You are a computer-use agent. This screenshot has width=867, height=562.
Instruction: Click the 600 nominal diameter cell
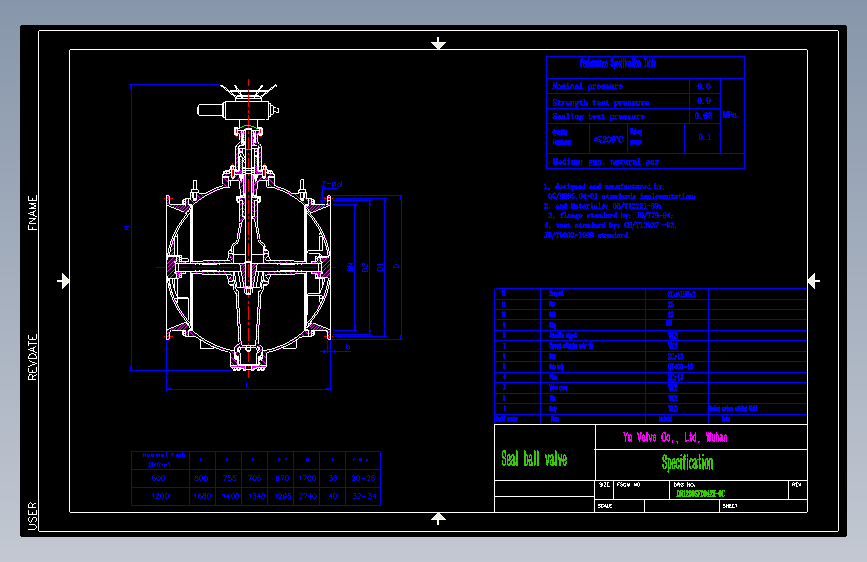[x=159, y=478]
